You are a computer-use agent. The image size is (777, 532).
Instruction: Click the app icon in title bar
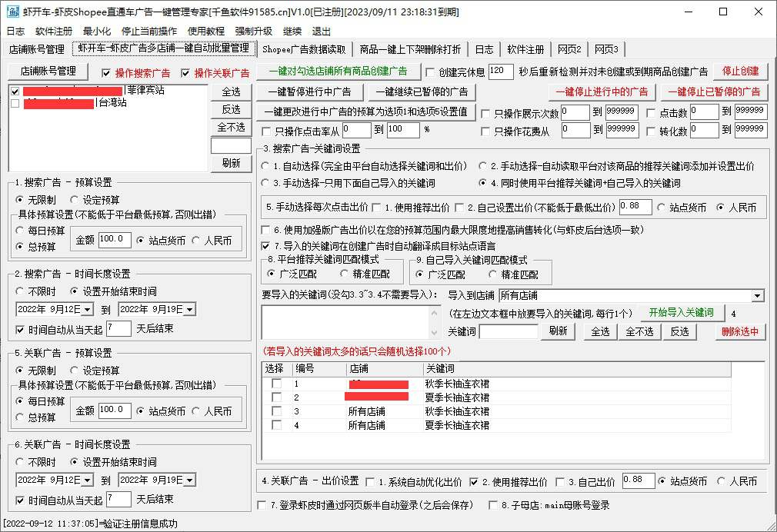click(x=12, y=12)
